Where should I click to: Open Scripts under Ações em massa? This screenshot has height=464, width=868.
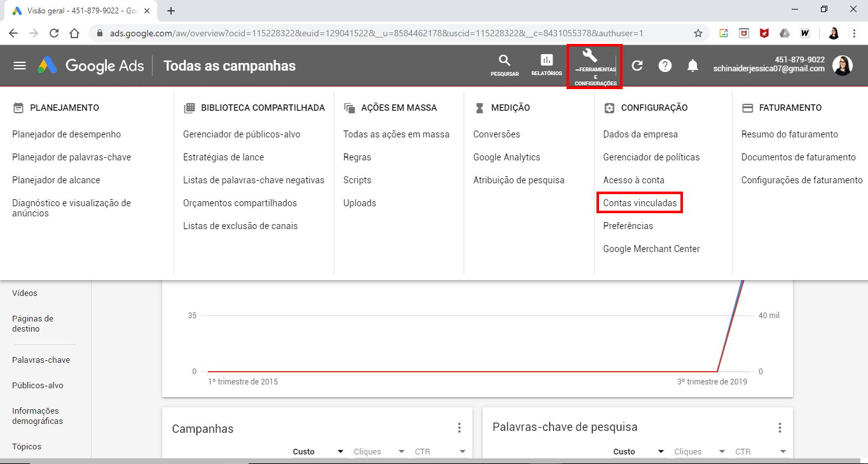(357, 180)
